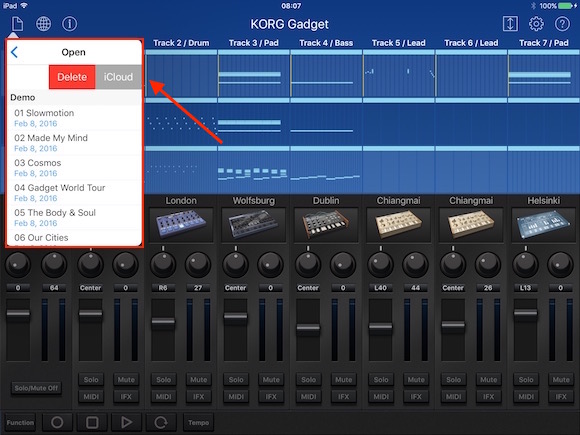Select the Helsinki pad gadget thumbnail
The height and width of the screenshot is (435, 580).
543,225
